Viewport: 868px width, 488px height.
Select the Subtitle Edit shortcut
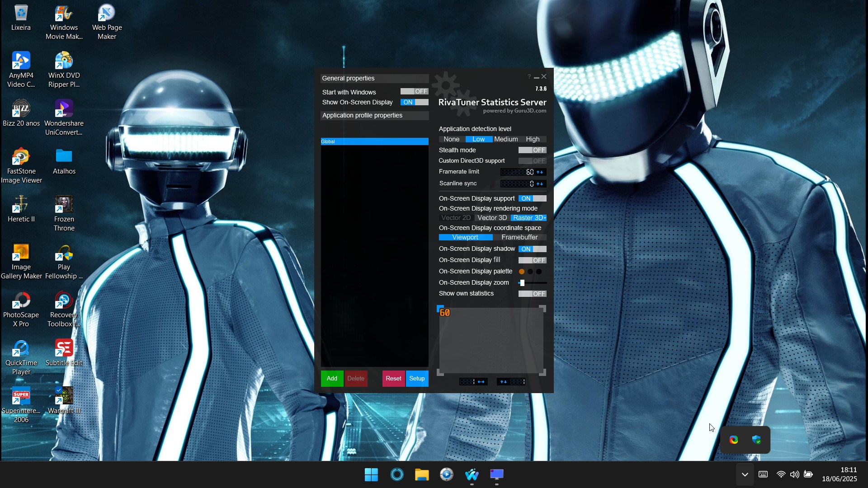pos(64,353)
